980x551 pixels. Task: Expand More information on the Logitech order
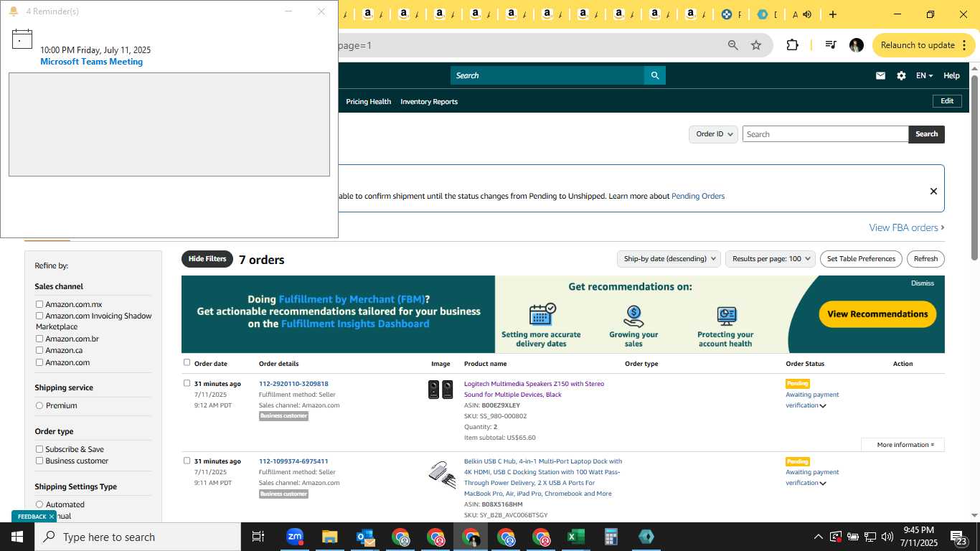pos(903,445)
